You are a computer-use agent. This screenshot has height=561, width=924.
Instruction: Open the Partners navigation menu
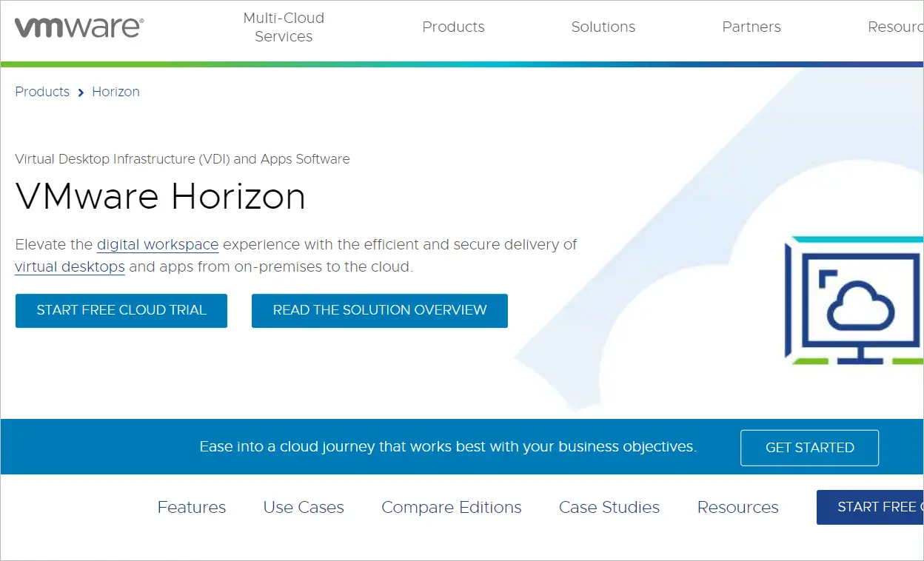pyautogui.click(x=751, y=27)
